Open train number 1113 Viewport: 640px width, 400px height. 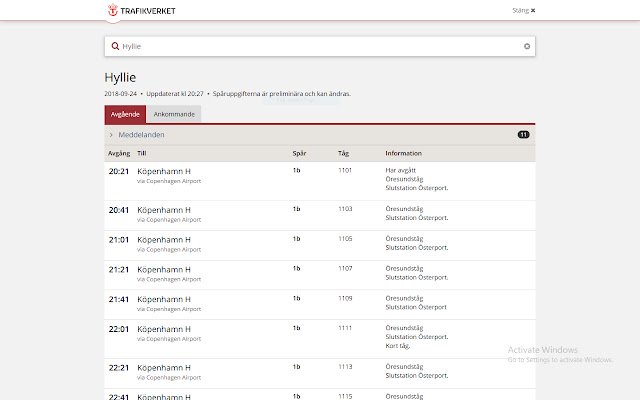tap(345, 367)
